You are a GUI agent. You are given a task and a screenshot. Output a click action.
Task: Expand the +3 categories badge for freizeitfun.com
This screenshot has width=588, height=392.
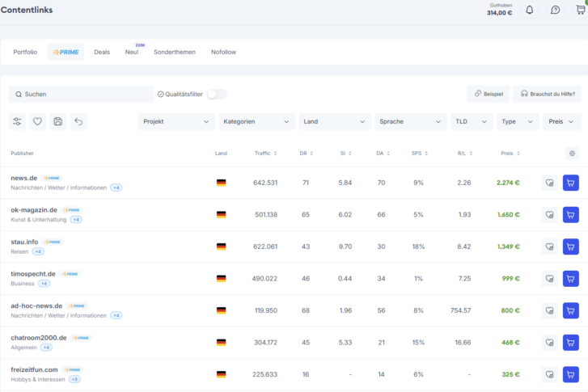[74, 380]
